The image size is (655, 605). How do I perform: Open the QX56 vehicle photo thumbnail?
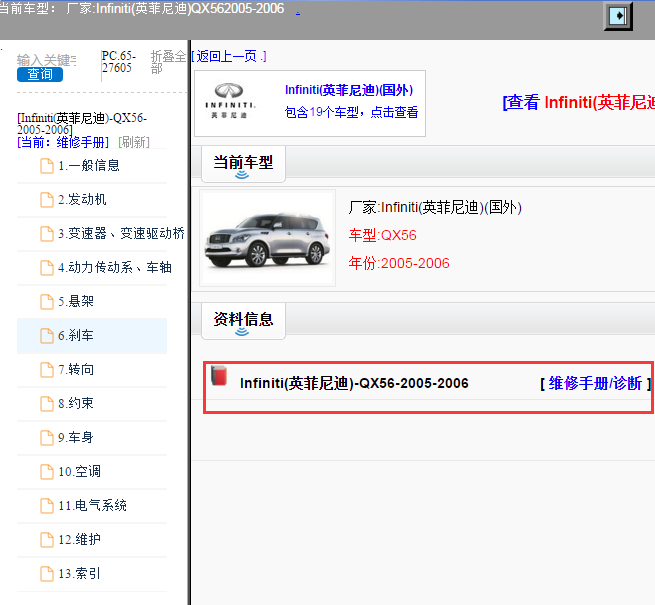(x=267, y=238)
